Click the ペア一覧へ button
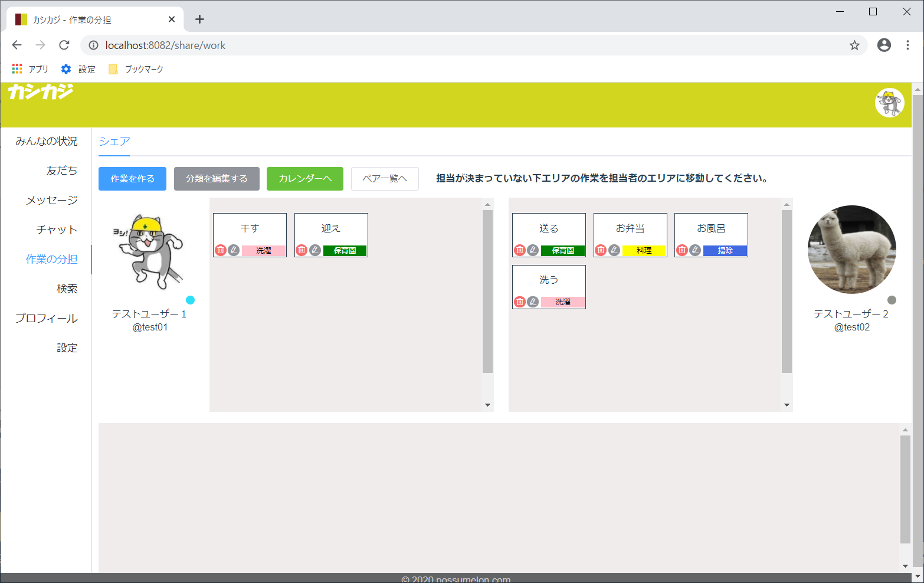 pyautogui.click(x=385, y=179)
